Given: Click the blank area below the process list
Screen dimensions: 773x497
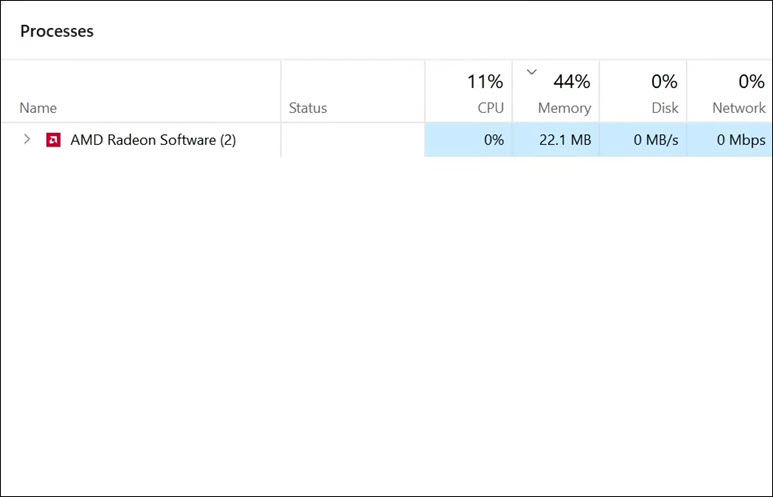Looking at the screenshot, I should coord(386,320).
